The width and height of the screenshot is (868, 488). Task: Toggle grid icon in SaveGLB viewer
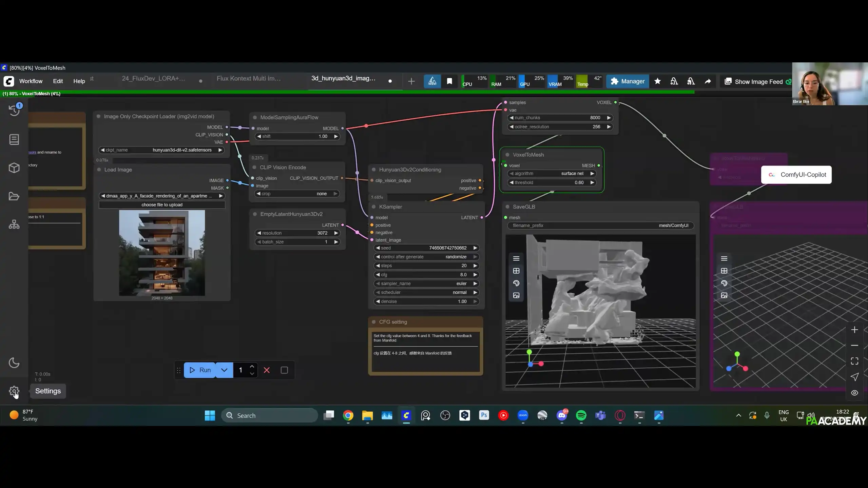[x=516, y=271]
